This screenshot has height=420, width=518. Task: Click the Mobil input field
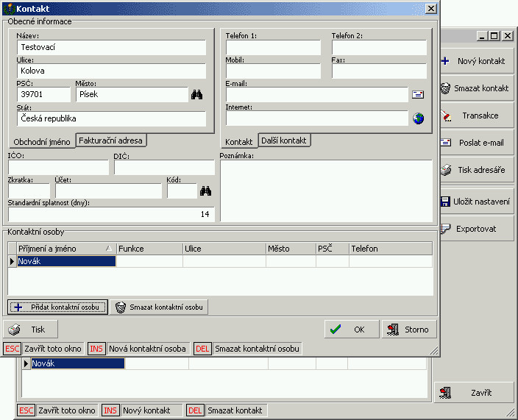[x=273, y=71]
